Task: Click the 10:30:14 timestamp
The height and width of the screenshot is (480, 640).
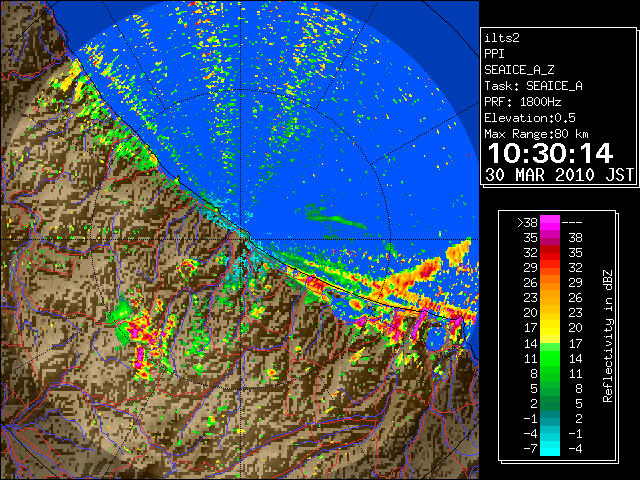Action: pyautogui.click(x=550, y=153)
